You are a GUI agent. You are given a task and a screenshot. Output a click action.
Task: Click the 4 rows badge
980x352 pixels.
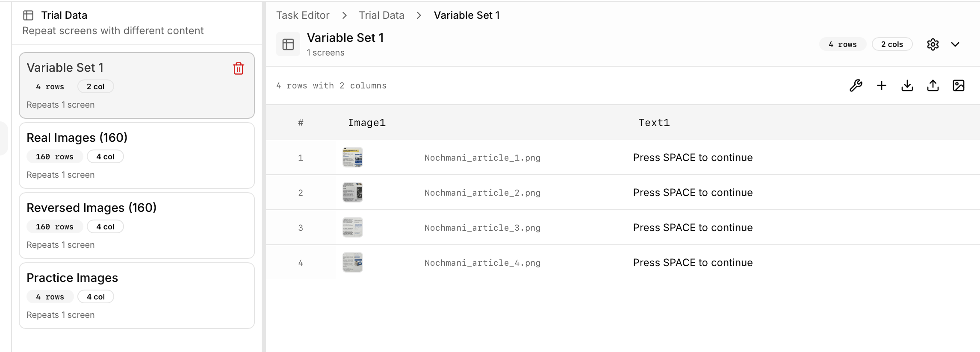point(842,44)
